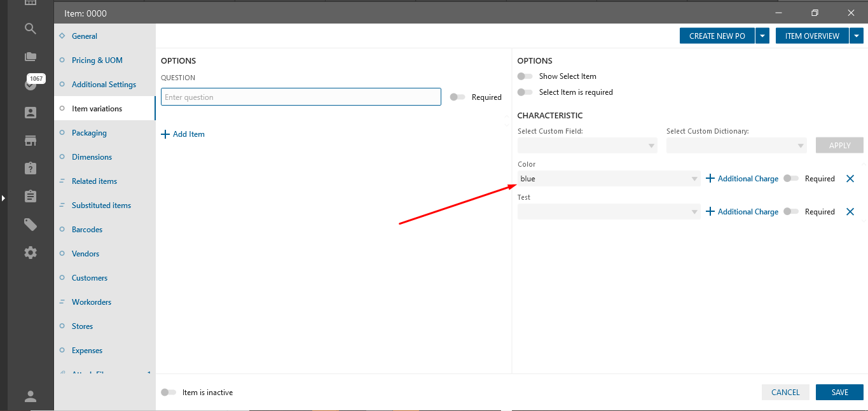
Task: Switch to the Pricing & UOM section
Action: [97, 60]
